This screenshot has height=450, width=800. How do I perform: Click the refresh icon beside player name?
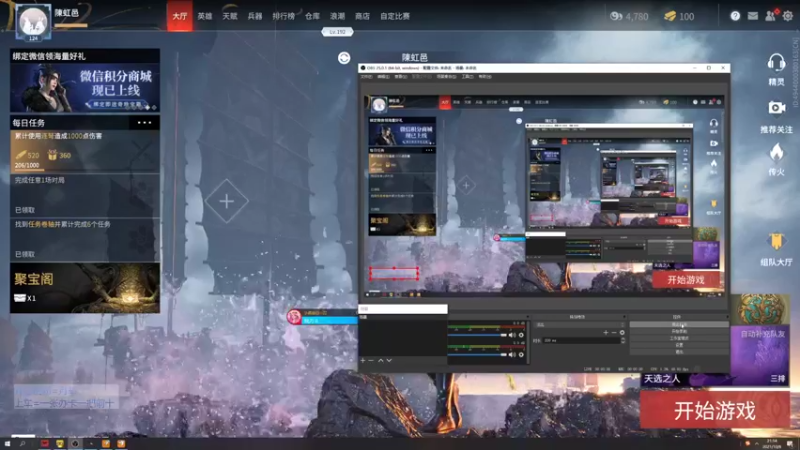(x=344, y=58)
